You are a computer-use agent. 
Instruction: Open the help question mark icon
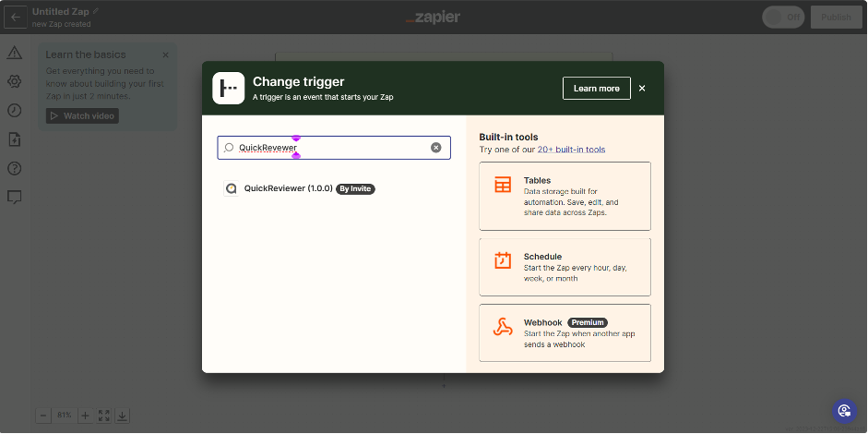(15, 168)
